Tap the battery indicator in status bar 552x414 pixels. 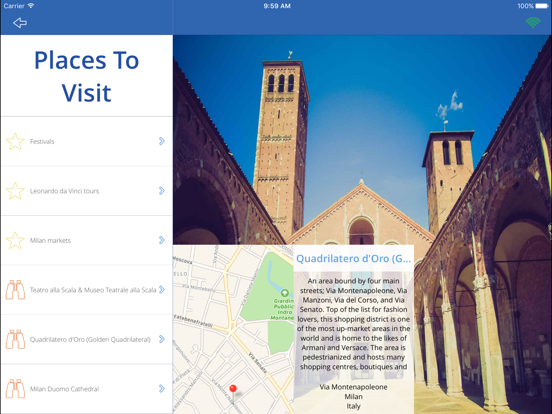541,6
